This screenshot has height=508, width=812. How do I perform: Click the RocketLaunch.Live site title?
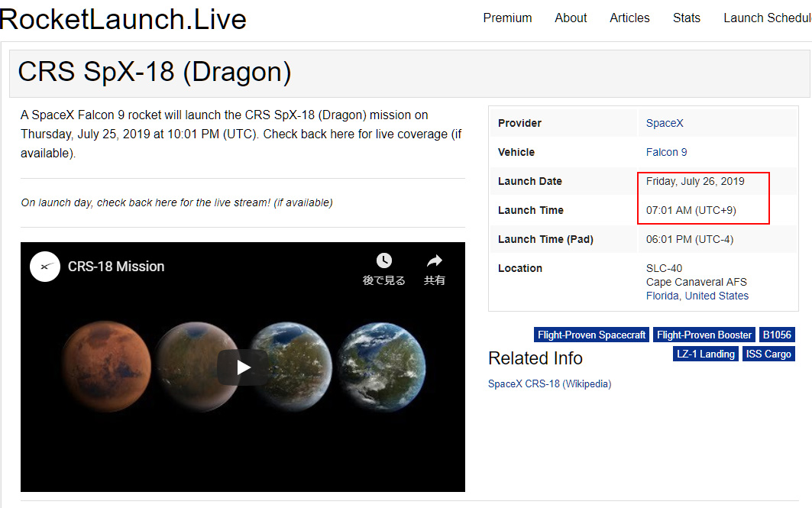[123, 18]
